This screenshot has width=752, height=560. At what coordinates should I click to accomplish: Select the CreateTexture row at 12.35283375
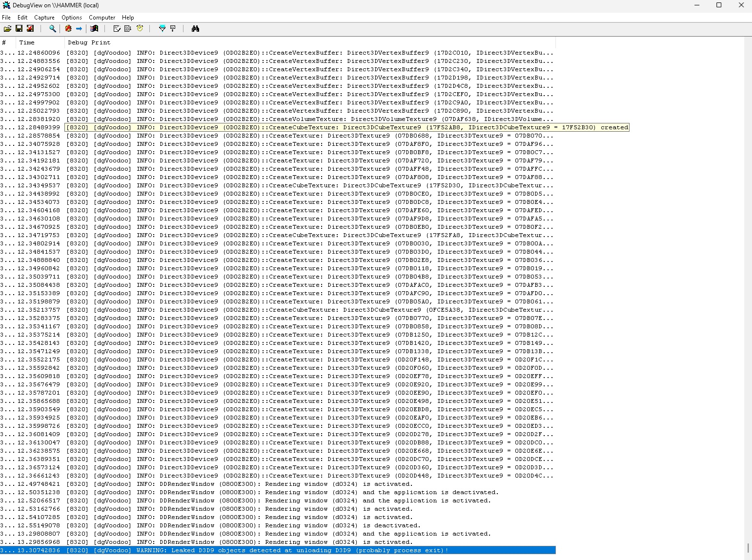tap(278, 318)
